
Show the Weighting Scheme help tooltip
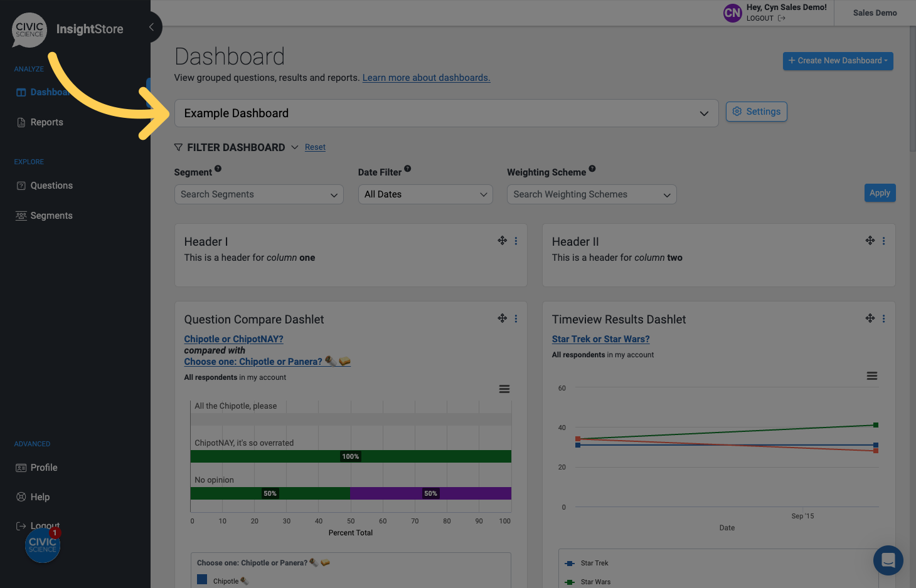pyautogui.click(x=592, y=169)
